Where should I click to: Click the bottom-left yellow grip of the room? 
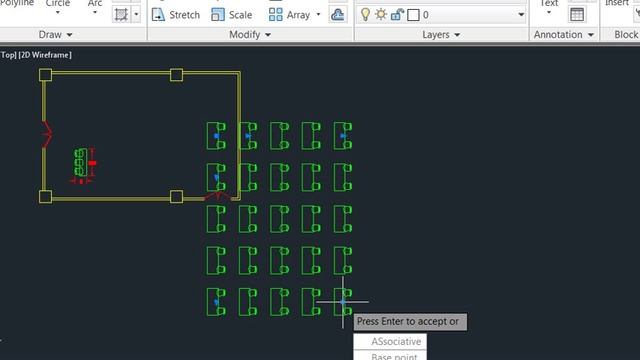click(45, 197)
